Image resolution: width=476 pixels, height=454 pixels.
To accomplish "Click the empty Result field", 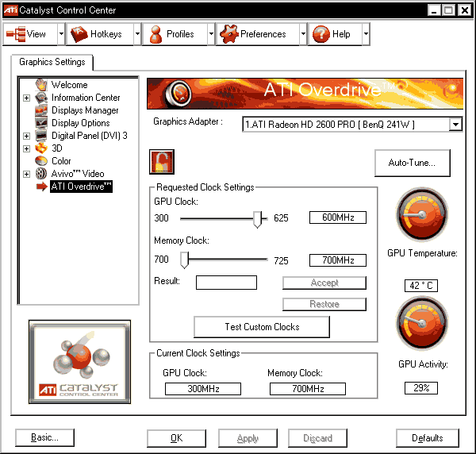I will click(x=226, y=283).
